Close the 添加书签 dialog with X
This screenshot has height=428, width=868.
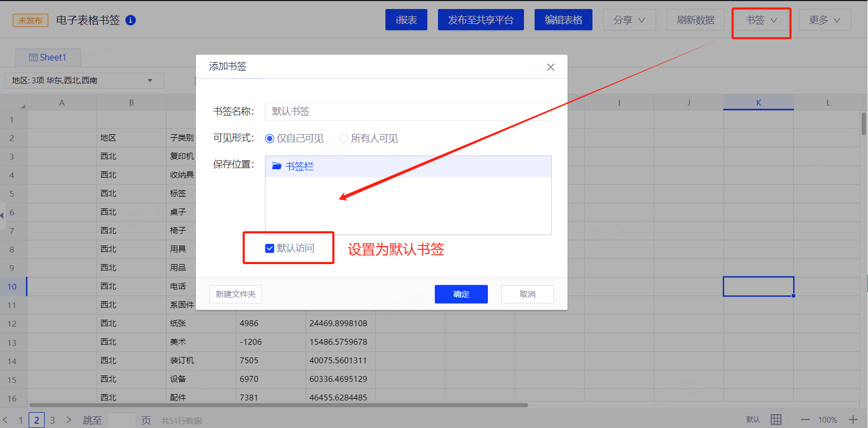(x=551, y=67)
